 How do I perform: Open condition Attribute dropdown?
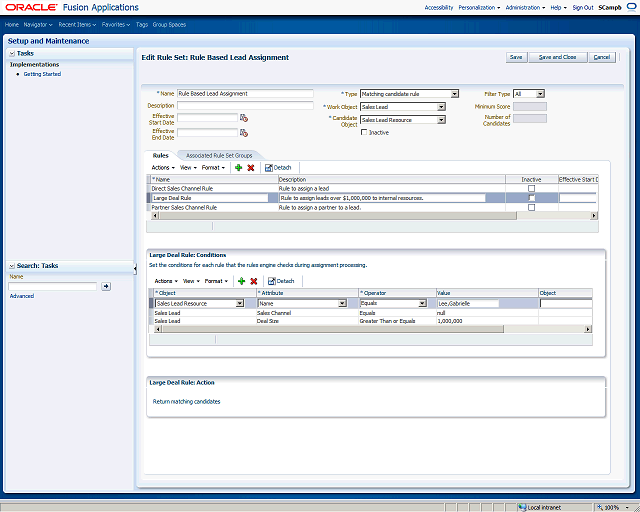point(342,303)
